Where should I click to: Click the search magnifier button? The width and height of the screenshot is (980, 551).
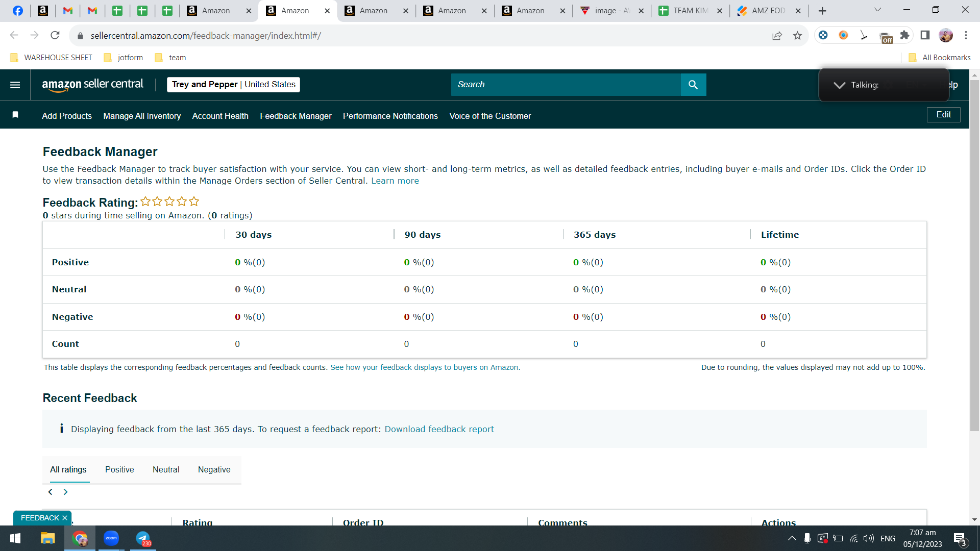point(693,85)
